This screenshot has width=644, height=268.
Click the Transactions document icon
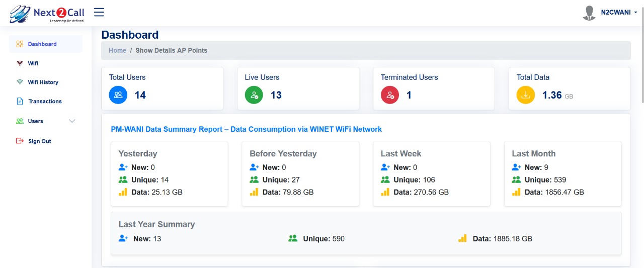coord(20,102)
